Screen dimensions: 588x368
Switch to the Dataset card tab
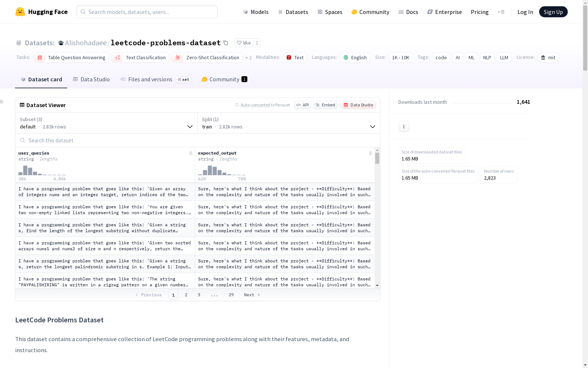tap(41, 79)
